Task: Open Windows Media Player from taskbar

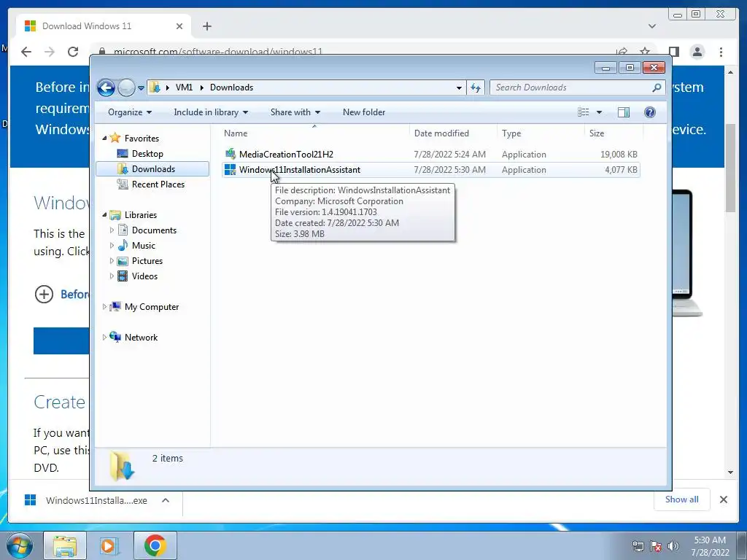Action: coord(110,545)
